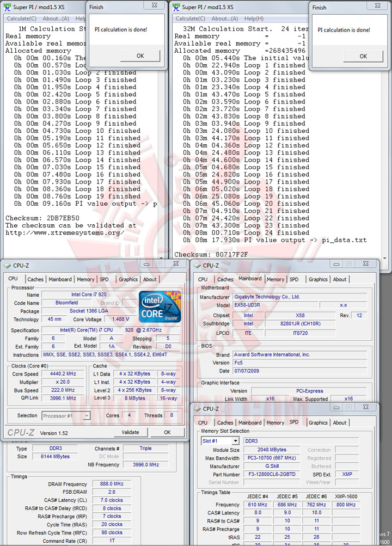The height and width of the screenshot is (546, 392).
Task: Select CPU tab in CPU-Z SPD window
Action: tap(203, 422)
